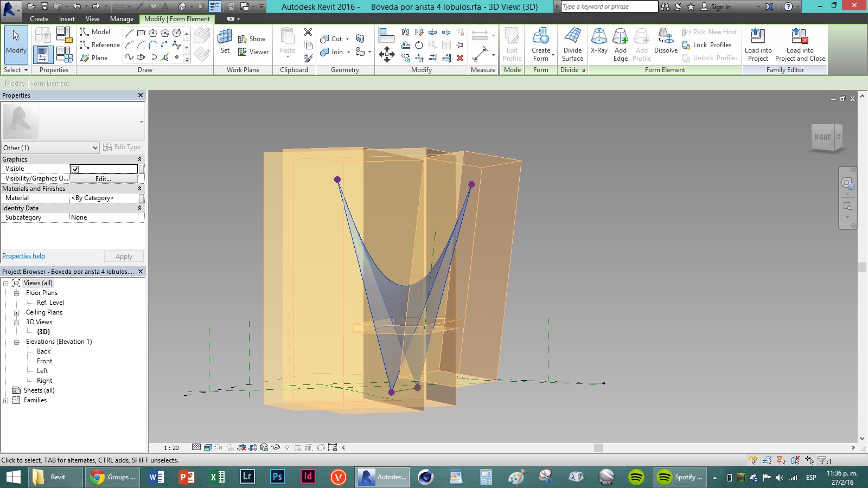
Task: Expand the Ceiling Plans node
Action: [x=16, y=313]
